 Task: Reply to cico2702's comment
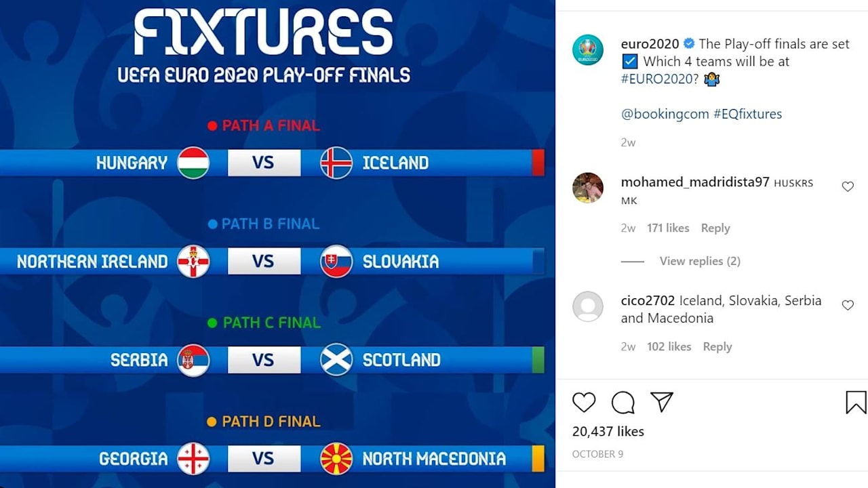click(717, 346)
